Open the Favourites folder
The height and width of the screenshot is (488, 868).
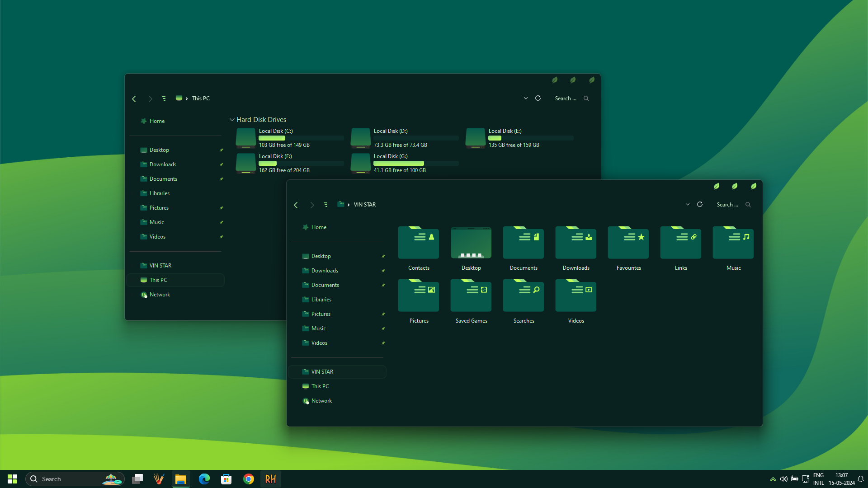click(x=628, y=243)
